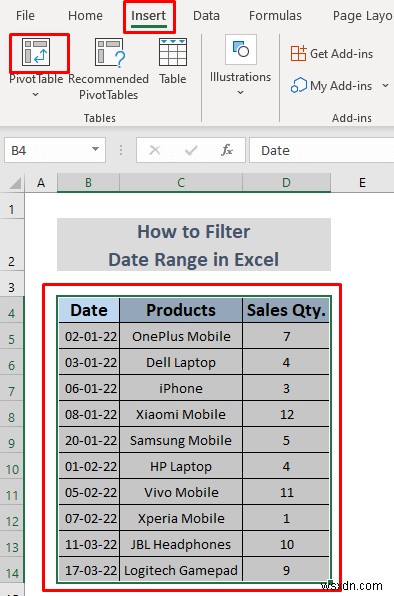Open the Page Layout tab
Viewport: 394px width, 596px height.
point(363,16)
